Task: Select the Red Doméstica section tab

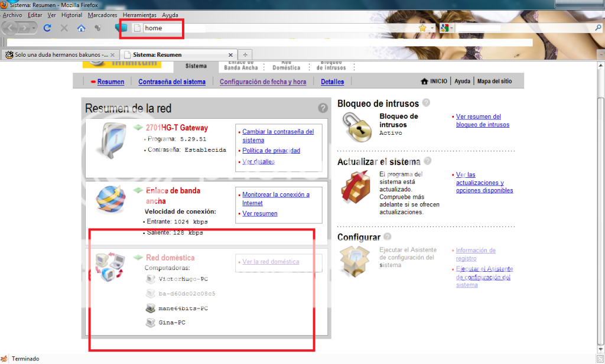Action: pos(287,65)
